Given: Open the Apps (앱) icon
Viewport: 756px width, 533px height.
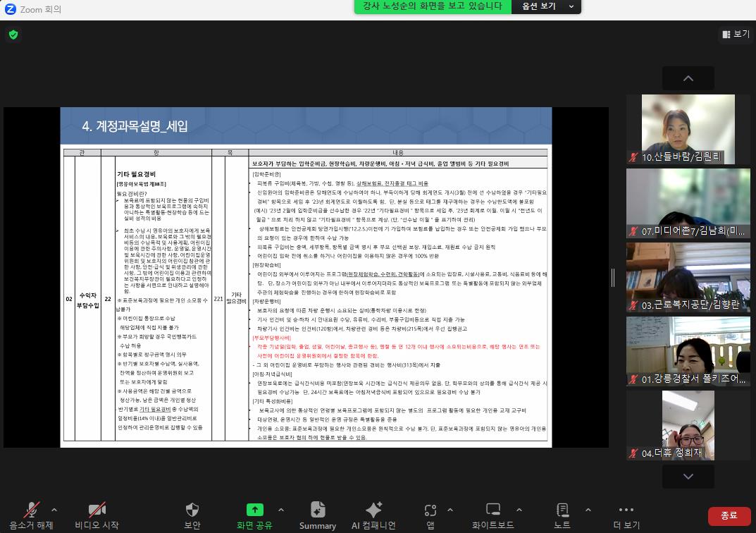Looking at the screenshot, I should coord(430,510).
